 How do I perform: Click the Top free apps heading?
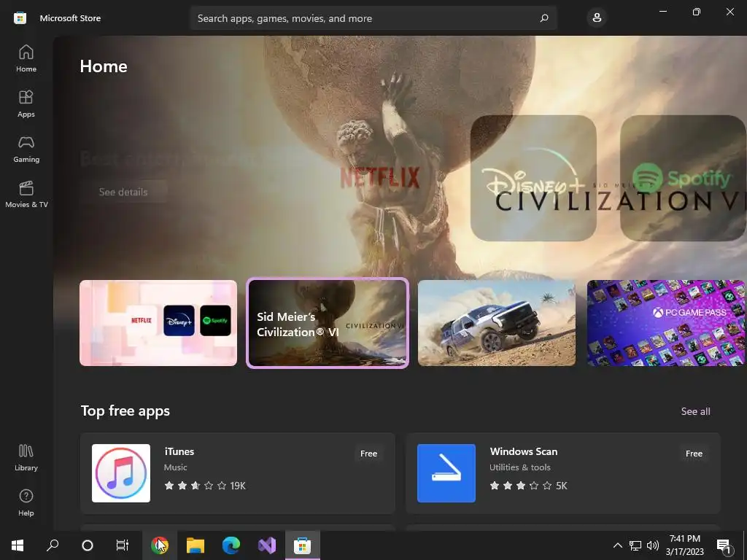pyautogui.click(x=125, y=411)
